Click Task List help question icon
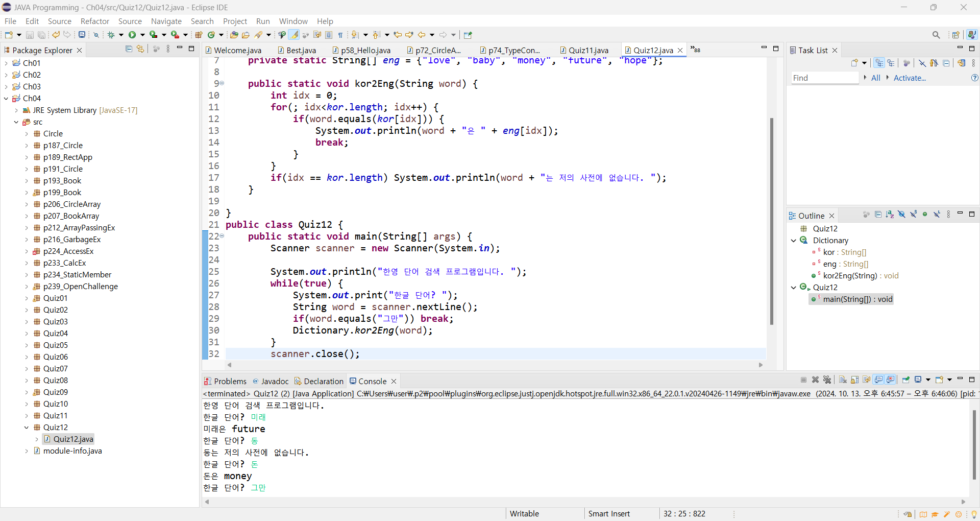Screen dimensions: 980x521 (x=974, y=78)
